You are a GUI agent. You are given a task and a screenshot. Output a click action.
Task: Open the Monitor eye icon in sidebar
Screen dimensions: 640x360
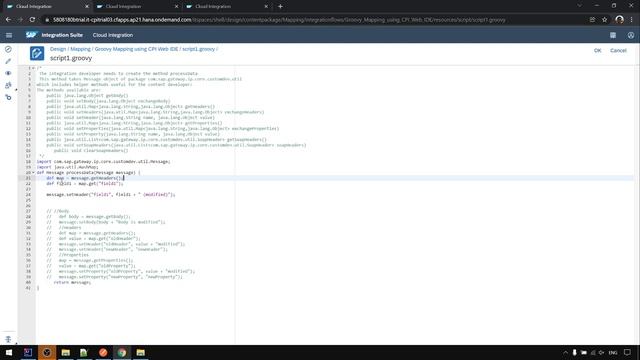(8, 73)
